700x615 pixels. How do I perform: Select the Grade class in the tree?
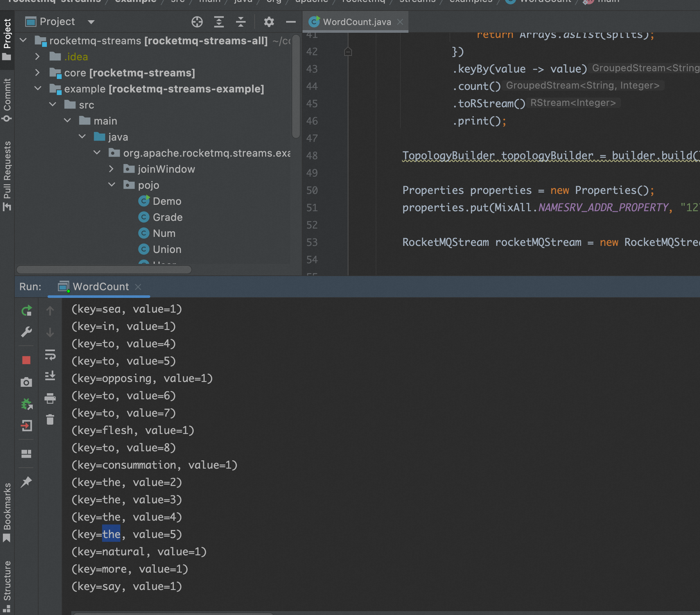pos(168,217)
